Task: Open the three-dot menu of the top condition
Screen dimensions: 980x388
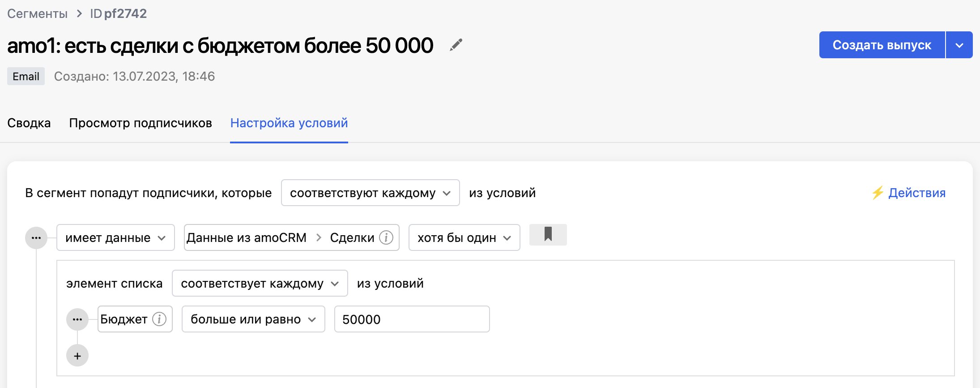Action: coord(36,238)
